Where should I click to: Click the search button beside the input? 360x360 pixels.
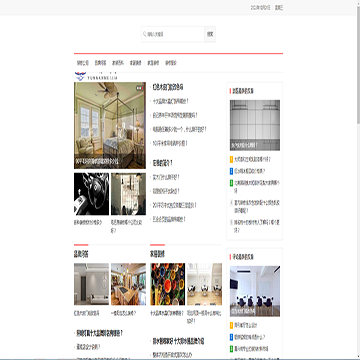pos(210,34)
